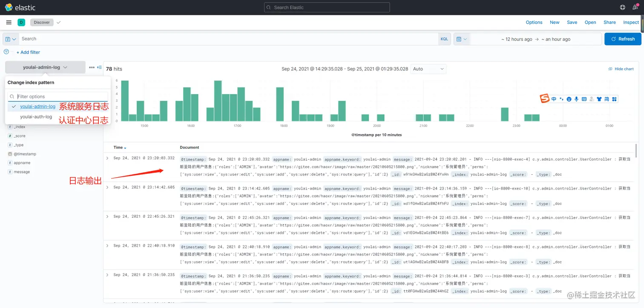The width and height of the screenshot is (644, 308).
Task: Click Inspect in the top menu
Action: [631, 22]
